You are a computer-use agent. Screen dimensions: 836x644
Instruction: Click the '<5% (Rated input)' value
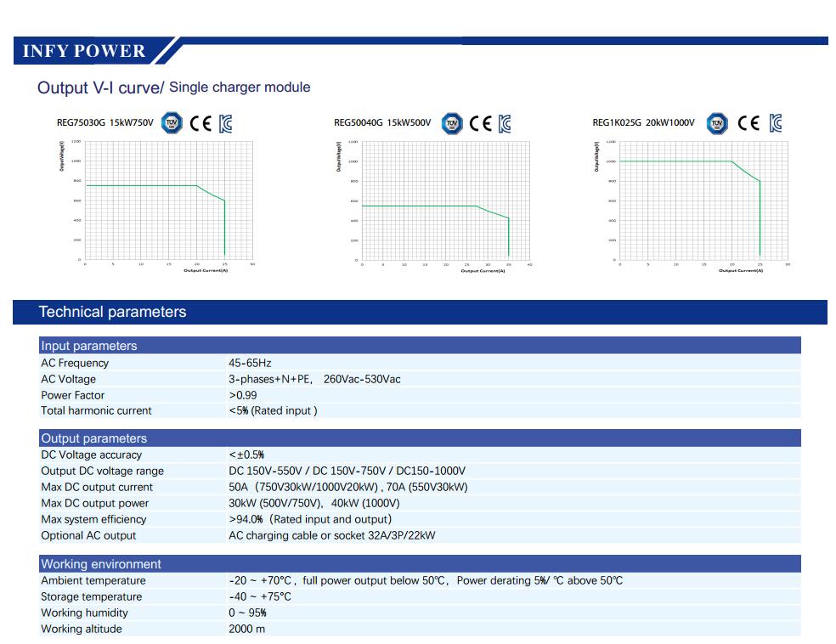click(273, 410)
